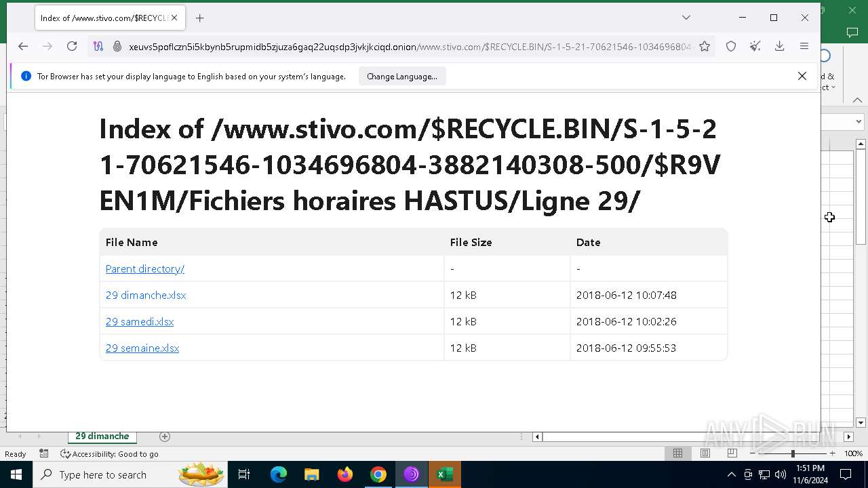This screenshot has height=488, width=868.
Task: Open the Tor circuit display icon
Action: pyautogui.click(x=98, y=46)
